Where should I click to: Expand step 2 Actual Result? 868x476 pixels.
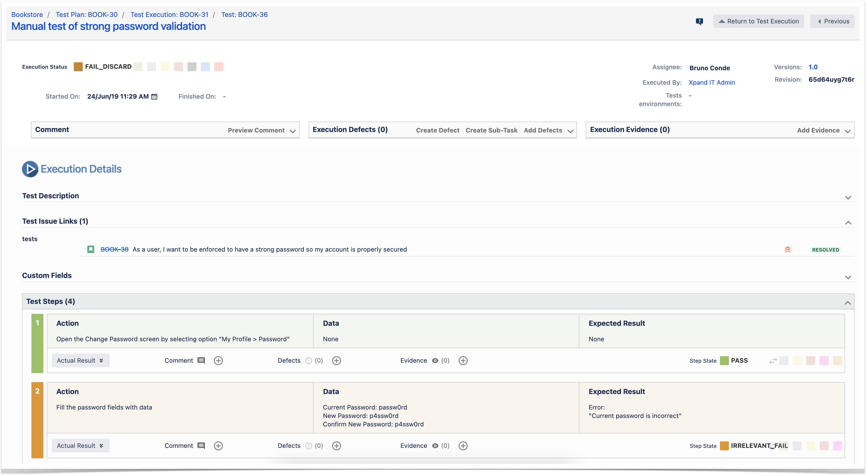(80, 446)
